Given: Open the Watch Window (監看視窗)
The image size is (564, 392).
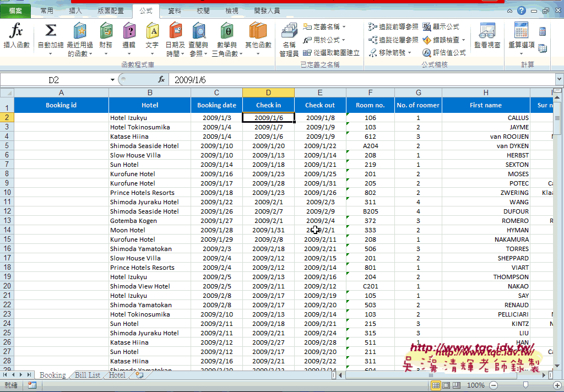Looking at the screenshot, I should (487, 35).
